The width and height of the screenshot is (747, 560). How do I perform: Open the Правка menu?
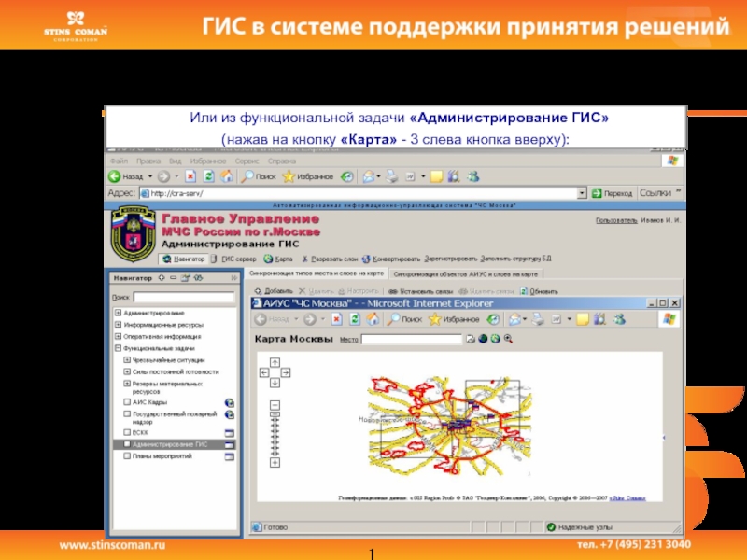click(x=148, y=161)
